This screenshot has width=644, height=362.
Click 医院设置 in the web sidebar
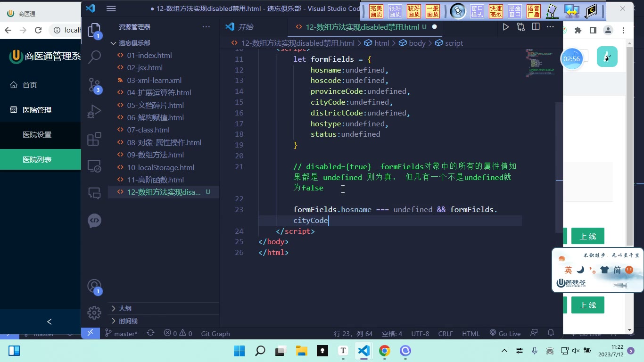[37, 134]
